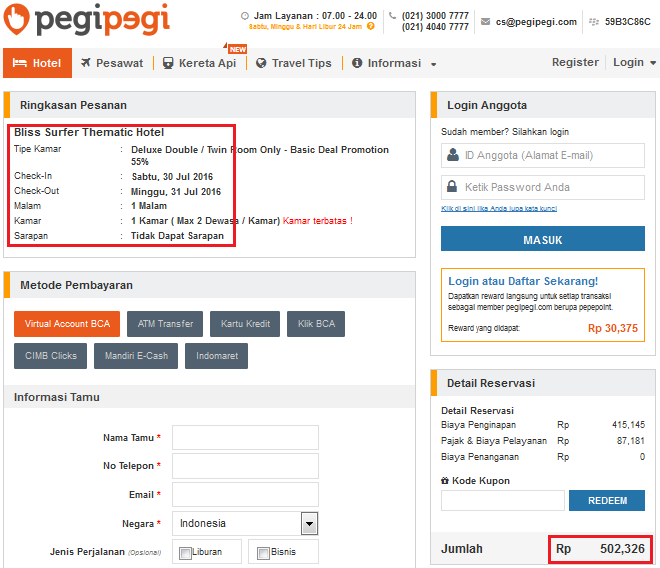Click the gift icon beside Kode Kupon
This screenshot has height=568, width=660.
(x=444, y=480)
